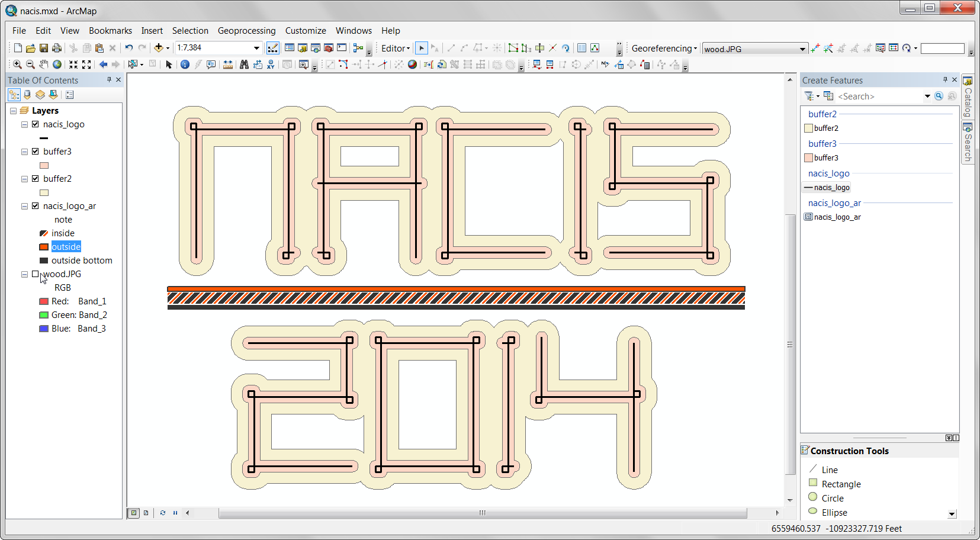Go back to previous extent
This screenshot has height=540, width=980.
(x=103, y=65)
